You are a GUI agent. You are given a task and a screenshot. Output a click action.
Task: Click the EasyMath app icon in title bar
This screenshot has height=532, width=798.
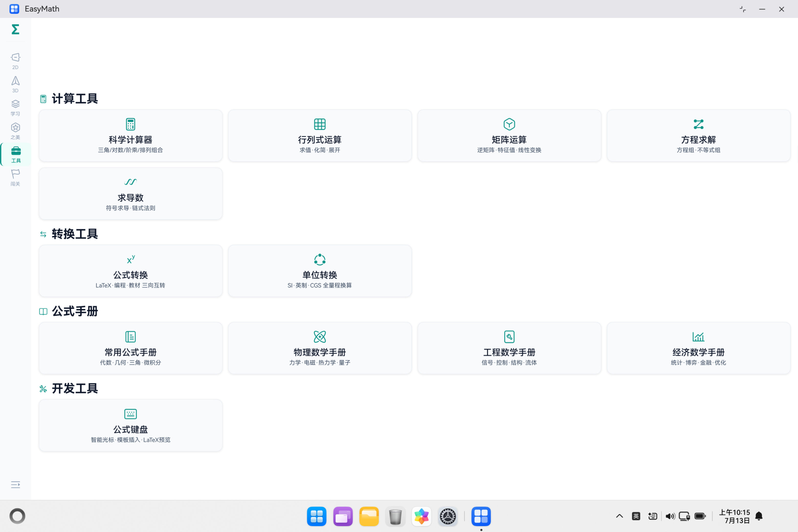point(14,9)
